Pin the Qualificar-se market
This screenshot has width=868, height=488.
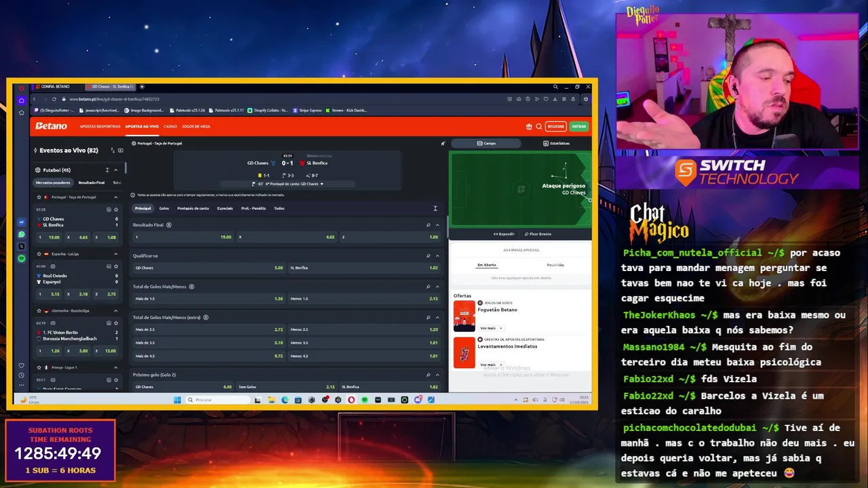click(428, 256)
